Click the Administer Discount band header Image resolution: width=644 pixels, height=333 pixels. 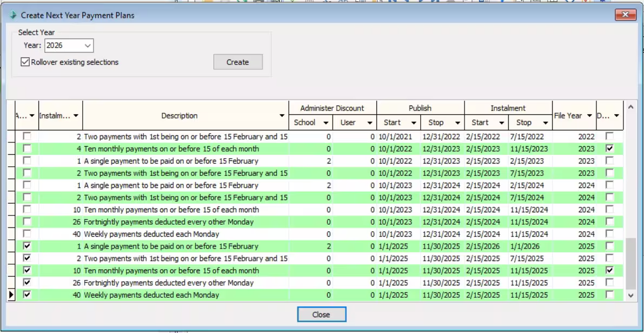[332, 108]
